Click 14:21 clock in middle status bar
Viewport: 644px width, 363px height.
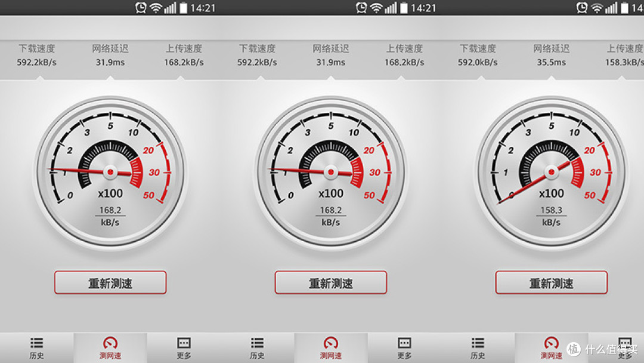(423, 8)
